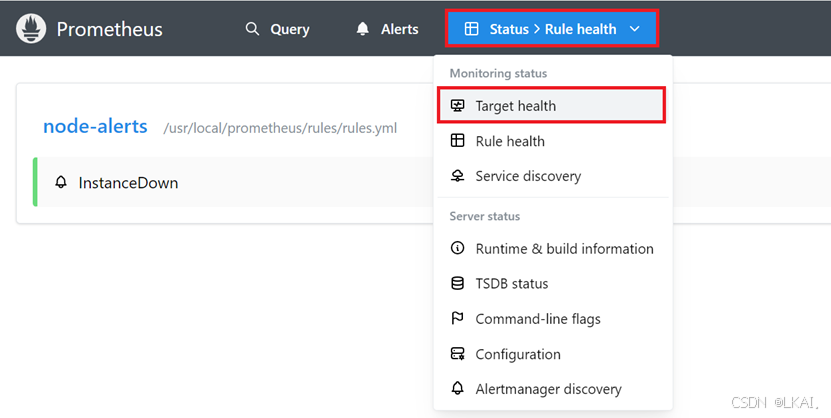Open TSDB status page
Screen dimensions: 831x418
tap(553, 283)
